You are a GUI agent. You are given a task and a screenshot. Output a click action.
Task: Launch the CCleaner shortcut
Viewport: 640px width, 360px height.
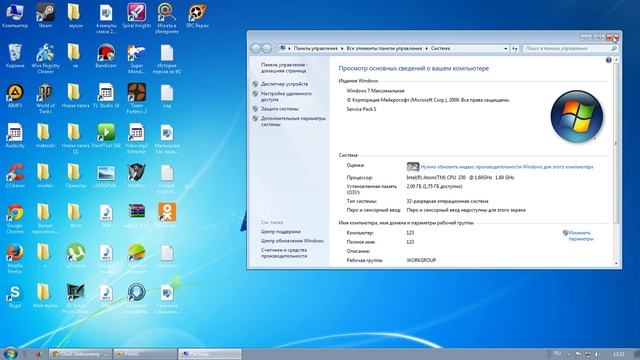click(x=15, y=176)
